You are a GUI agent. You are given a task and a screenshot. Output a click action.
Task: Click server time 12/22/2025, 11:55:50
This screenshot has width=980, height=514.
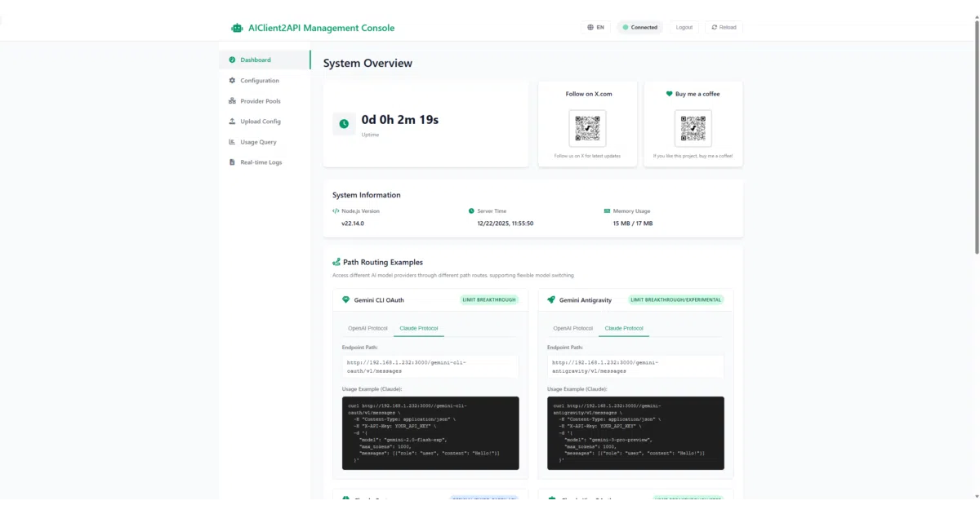click(506, 223)
